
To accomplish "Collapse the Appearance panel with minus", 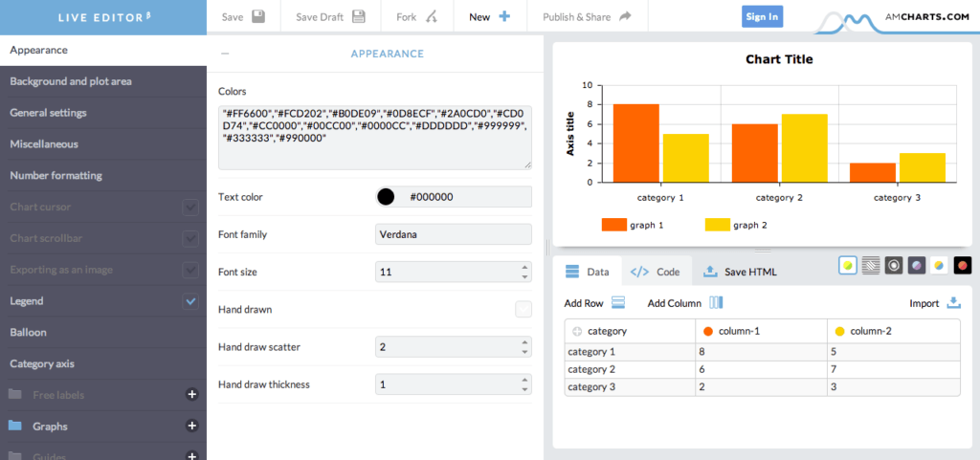I will (225, 54).
